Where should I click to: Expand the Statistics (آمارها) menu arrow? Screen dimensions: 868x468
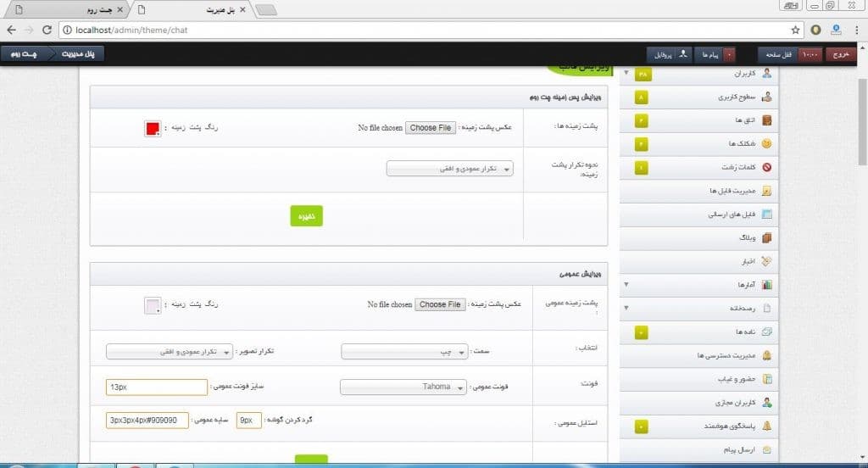(x=626, y=285)
